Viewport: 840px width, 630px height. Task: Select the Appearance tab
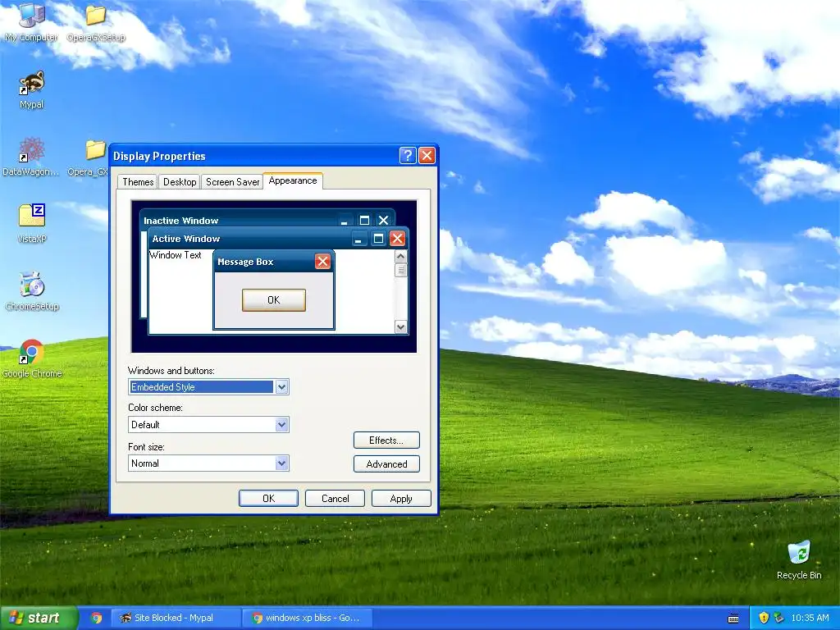(x=293, y=180)
